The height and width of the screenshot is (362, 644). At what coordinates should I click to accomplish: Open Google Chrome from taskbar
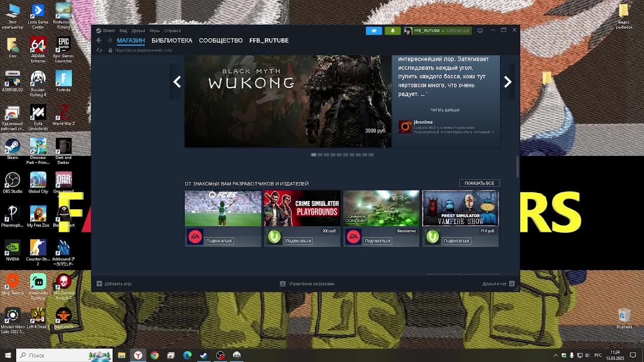154,355
